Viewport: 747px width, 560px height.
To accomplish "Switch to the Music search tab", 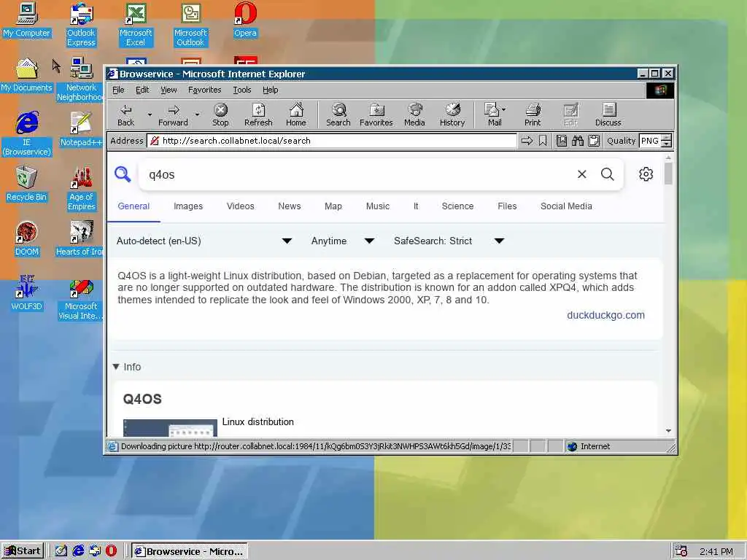I will click(377, 206).
